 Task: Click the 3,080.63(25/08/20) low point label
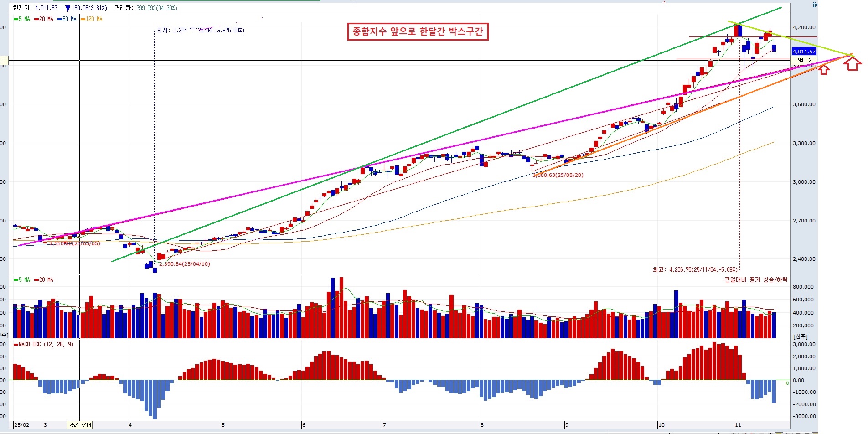[x=558, y=175]
